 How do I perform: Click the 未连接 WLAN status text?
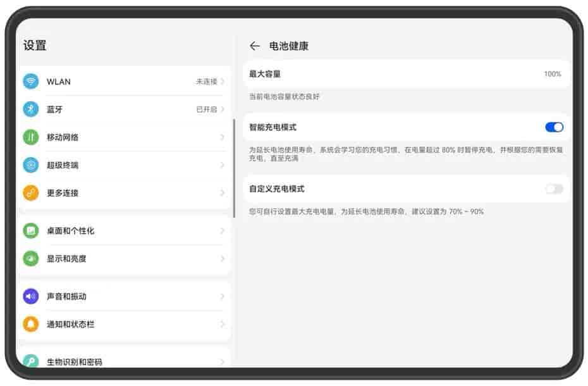coord(206,82)
